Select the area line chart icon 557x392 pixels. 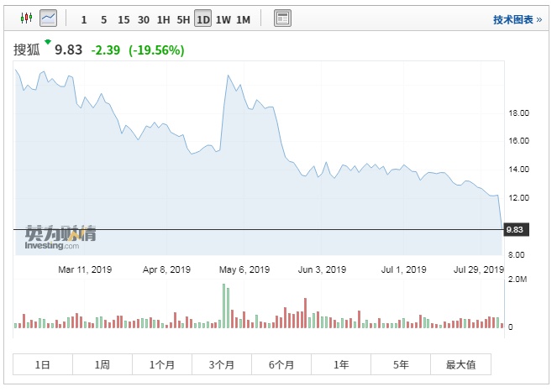point(48,18)
